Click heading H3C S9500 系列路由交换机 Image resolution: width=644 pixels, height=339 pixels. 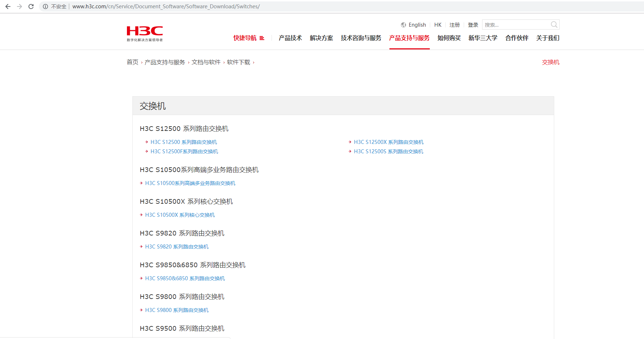click(182, 329)
